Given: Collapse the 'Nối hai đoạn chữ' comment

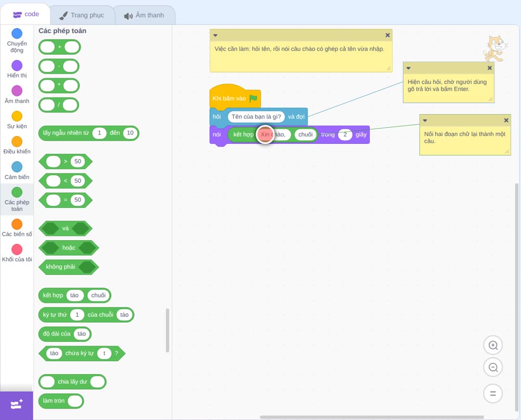Looking at the screenshot, I should coord(425,120).
